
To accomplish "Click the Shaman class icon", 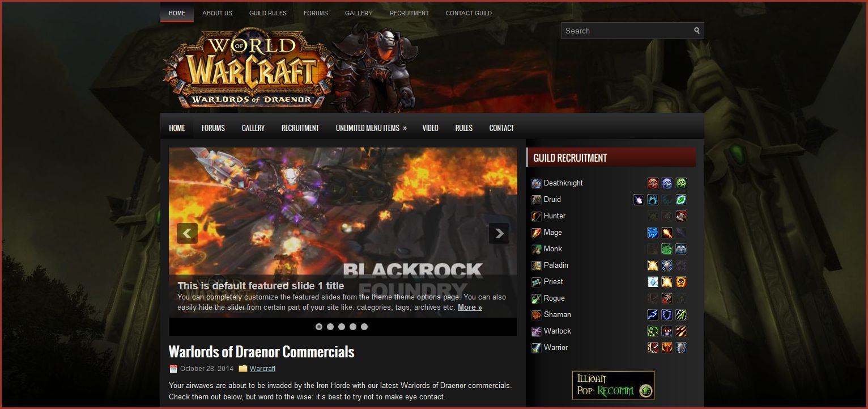I will [536, 315].
